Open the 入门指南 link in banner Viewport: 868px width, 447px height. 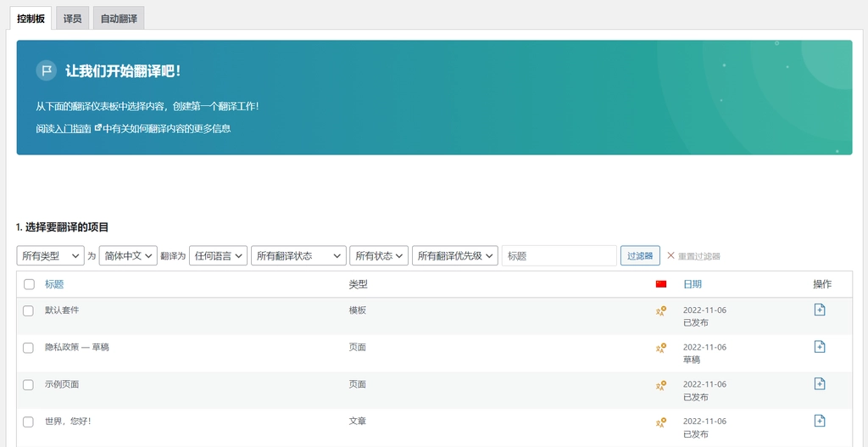point(74,129)
